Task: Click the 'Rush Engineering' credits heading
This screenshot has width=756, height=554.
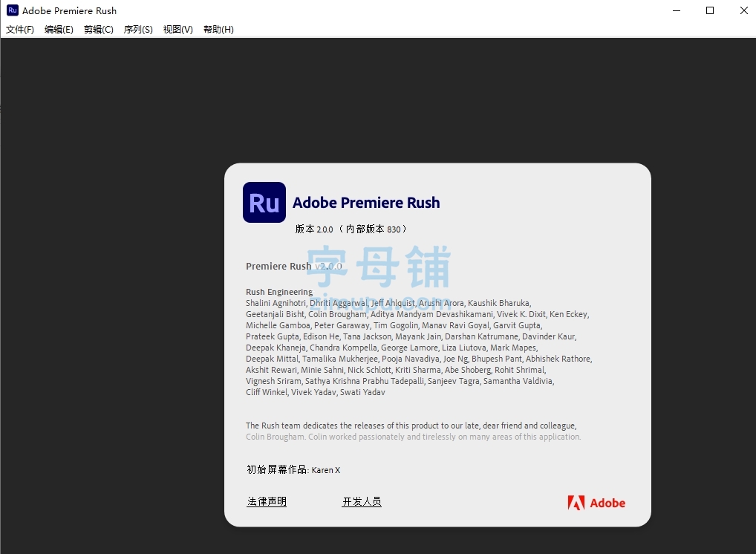Action: coord(279,292)
